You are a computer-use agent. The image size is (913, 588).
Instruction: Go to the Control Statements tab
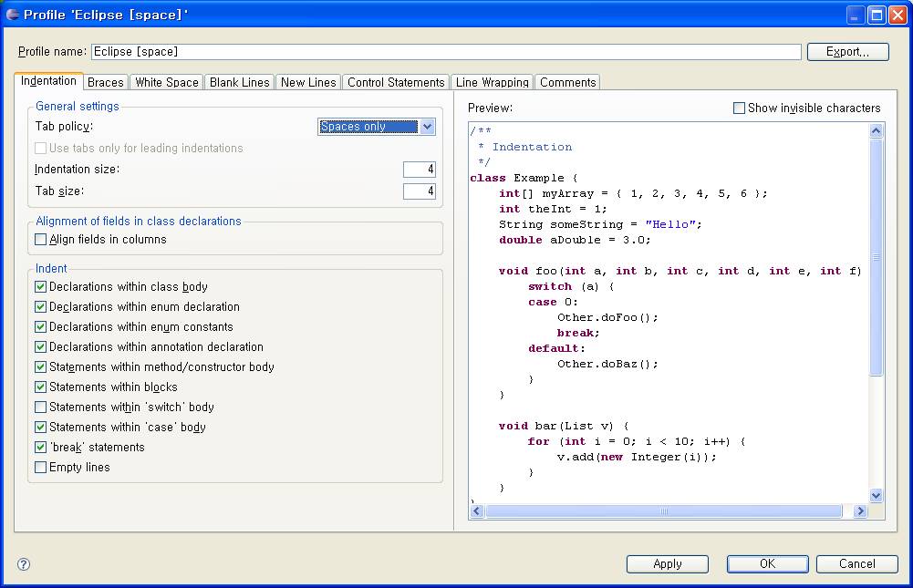pyautogui.click(x=396, y=83)
